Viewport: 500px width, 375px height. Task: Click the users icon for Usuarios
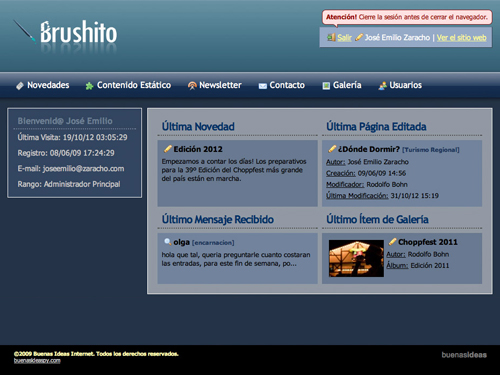pyautogui.click(x=382, y=86)
